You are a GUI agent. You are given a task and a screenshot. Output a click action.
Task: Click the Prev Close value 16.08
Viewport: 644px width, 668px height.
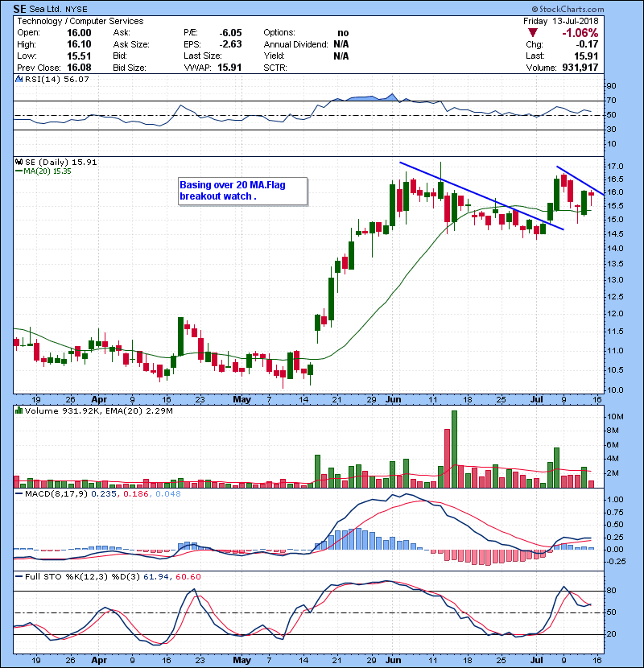click(79, 68)
